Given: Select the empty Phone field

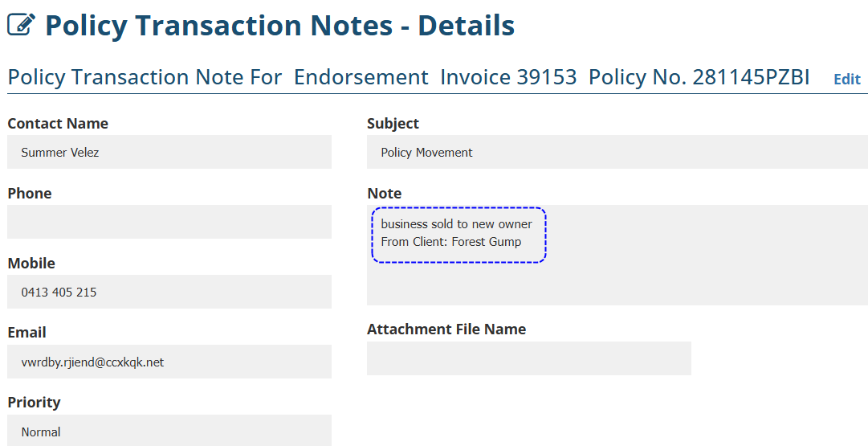Looking at the screenshot, I should pyautogui.click(x=169, y=222).
